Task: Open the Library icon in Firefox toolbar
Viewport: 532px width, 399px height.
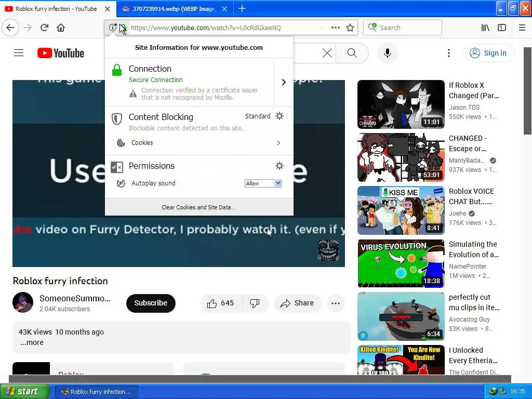Action: (485, 28)
